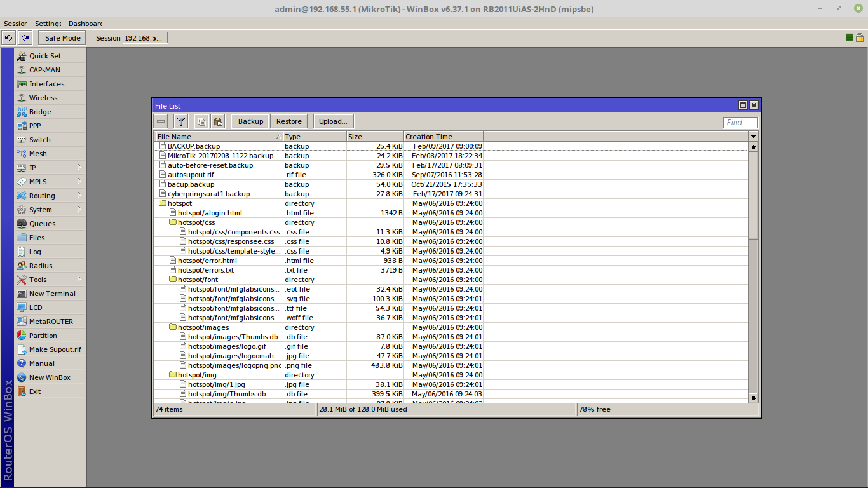Click the Restore button
868x488 pixels.
point(289,121)
